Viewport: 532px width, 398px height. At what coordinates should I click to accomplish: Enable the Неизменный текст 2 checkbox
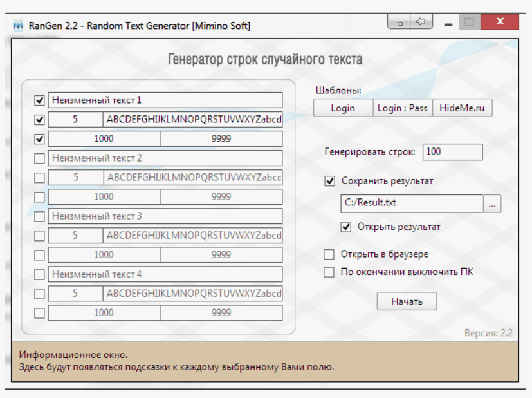click(39, 158)
